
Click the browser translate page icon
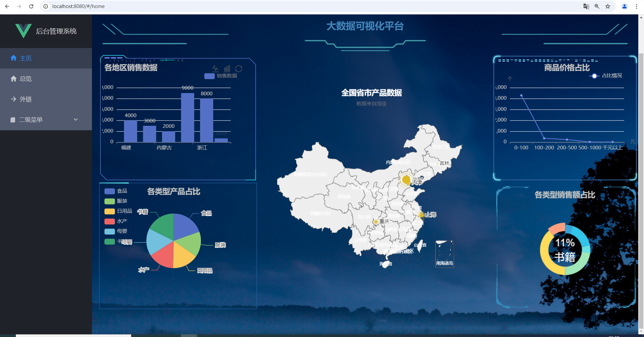coord(586,6)
